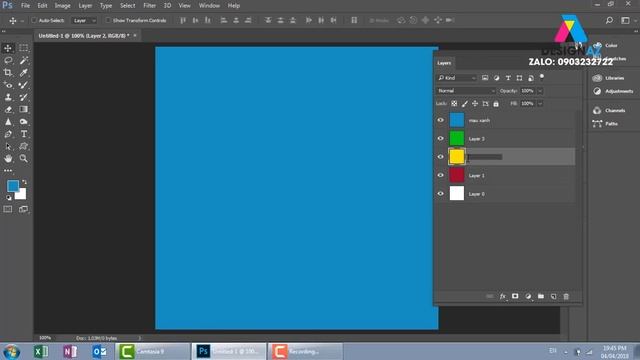This screenshot has width=640, height=360.
Task: Click the layer style fx icon
Action: point(502,296)
